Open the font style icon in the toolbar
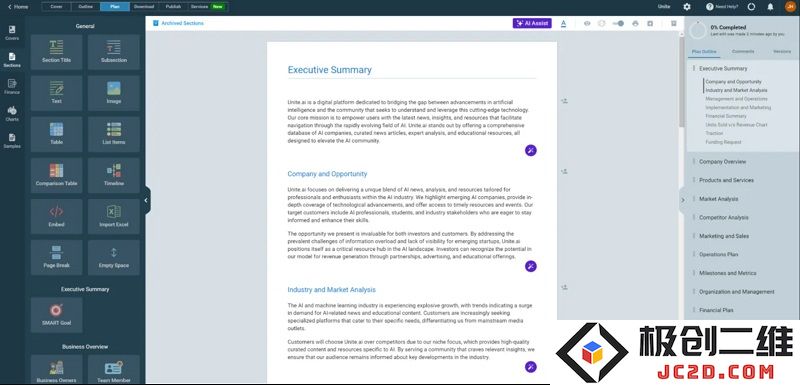 (563, 23)
